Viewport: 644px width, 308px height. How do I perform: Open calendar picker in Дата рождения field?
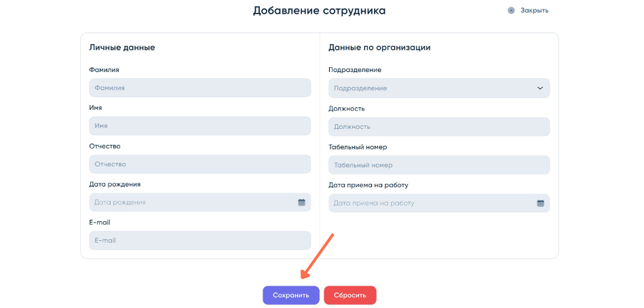(x=301, y=202)
